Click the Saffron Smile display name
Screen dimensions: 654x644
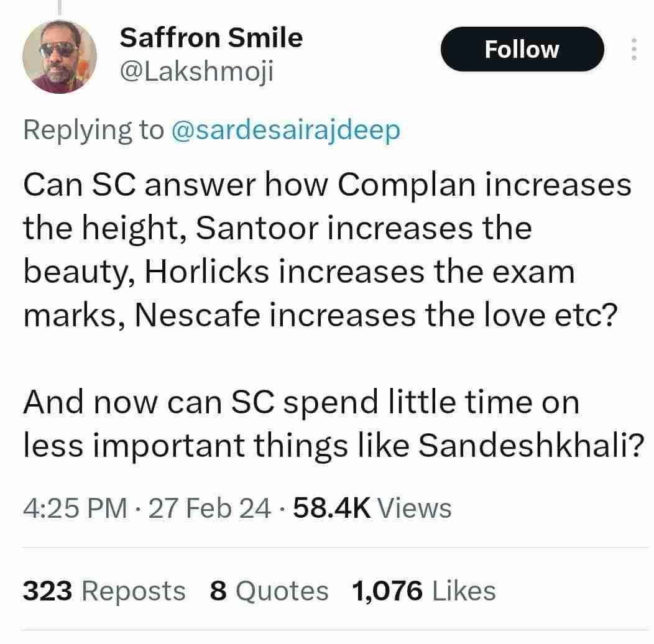211,39
